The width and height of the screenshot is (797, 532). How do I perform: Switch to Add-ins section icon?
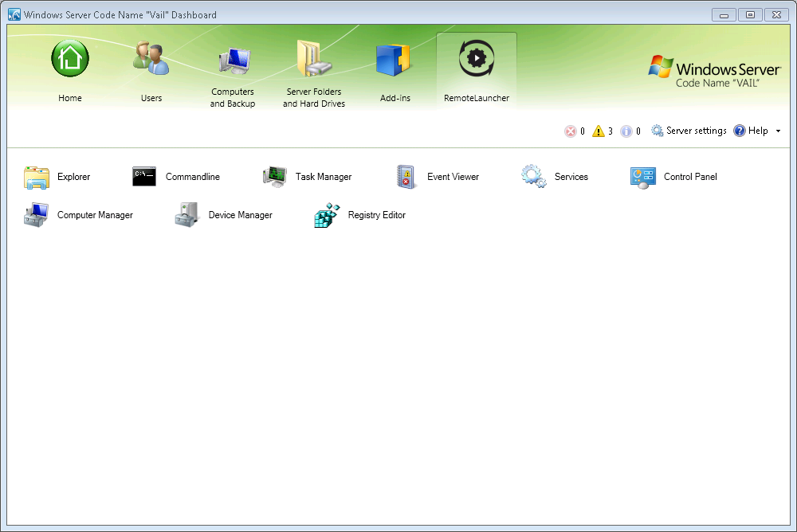click(393, 61)
